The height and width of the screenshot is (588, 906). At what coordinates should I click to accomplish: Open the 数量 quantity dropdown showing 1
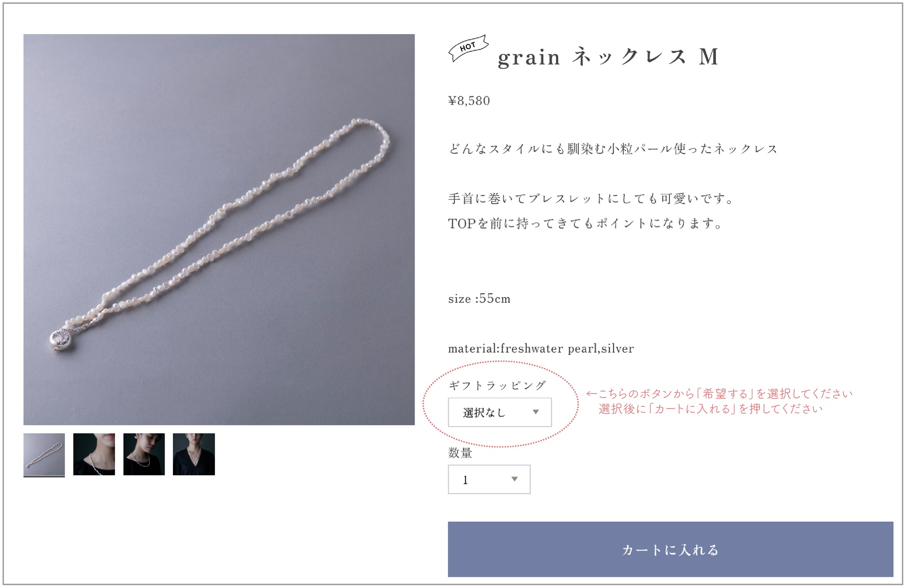coord(489,479)
